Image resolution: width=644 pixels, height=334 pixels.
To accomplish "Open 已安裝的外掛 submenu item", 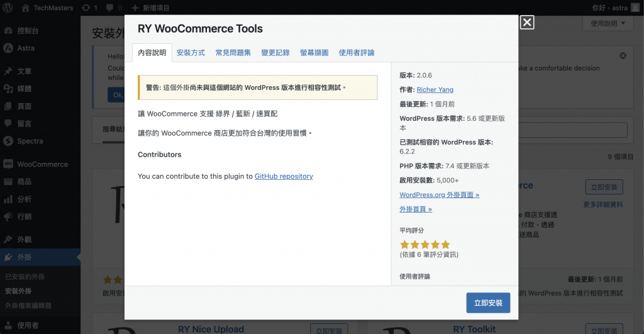I will (x=25, y=277).
